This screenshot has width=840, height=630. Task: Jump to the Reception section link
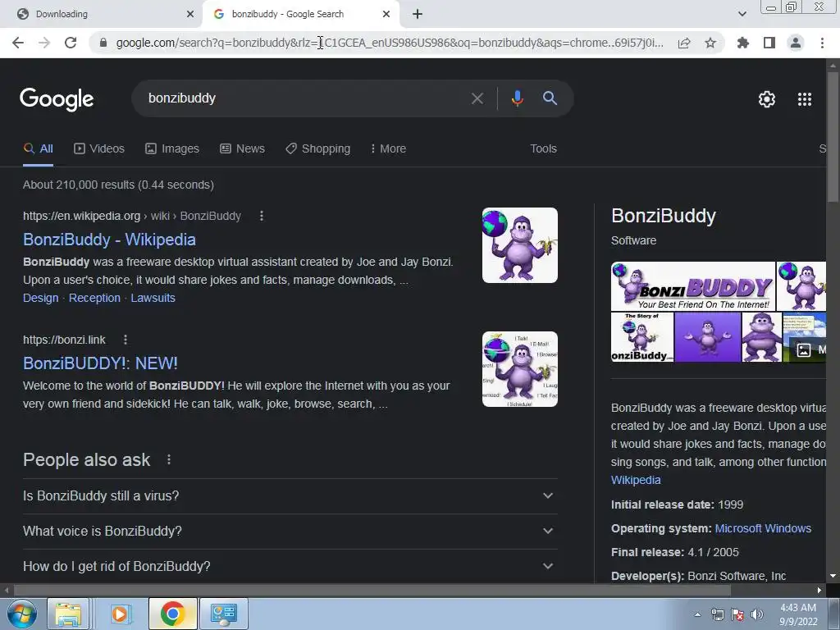tap(95, 298)
